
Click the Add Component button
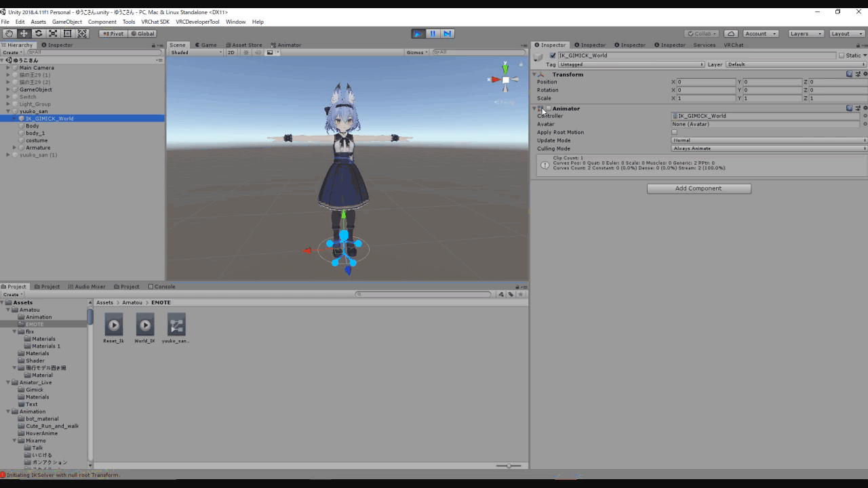698,188
